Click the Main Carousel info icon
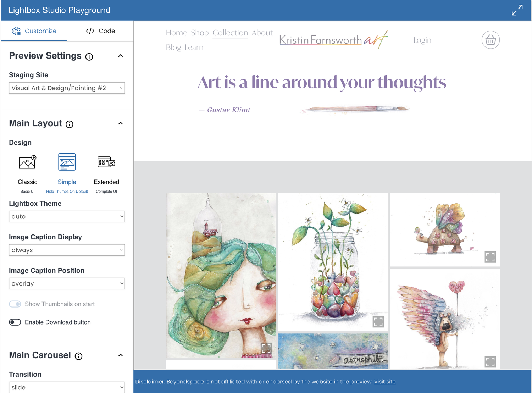 79,356
